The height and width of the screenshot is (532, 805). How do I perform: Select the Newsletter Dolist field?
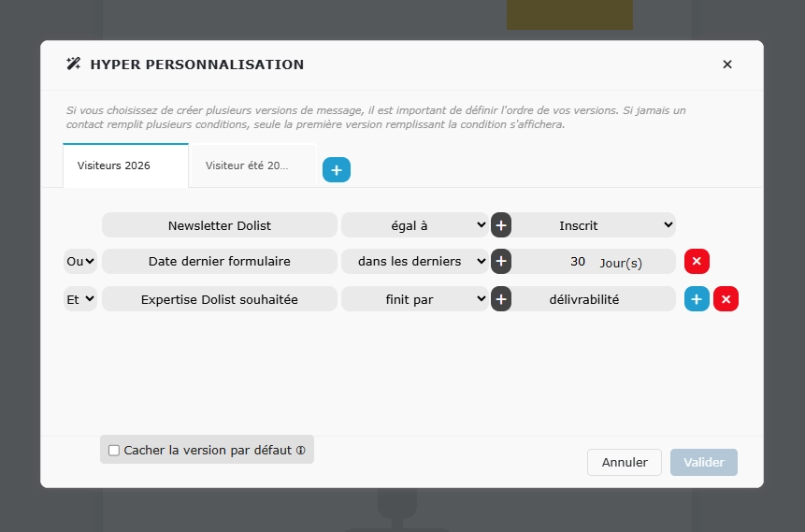pos(220,225)
